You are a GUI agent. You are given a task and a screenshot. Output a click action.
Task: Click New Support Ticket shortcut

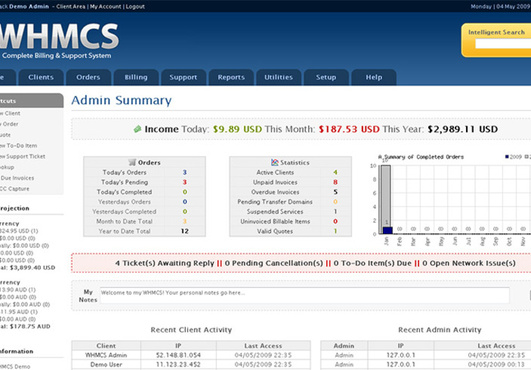pyautogui.click(x=23, y=156)
